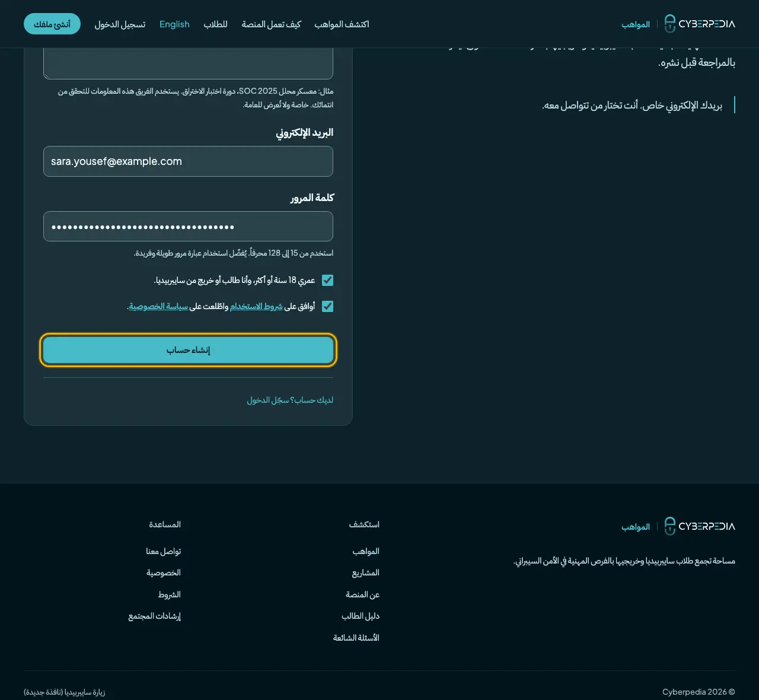Screen dimensions: 759x700
Task: Go to للطلاب in the header navigation
Action: point(215,24)
